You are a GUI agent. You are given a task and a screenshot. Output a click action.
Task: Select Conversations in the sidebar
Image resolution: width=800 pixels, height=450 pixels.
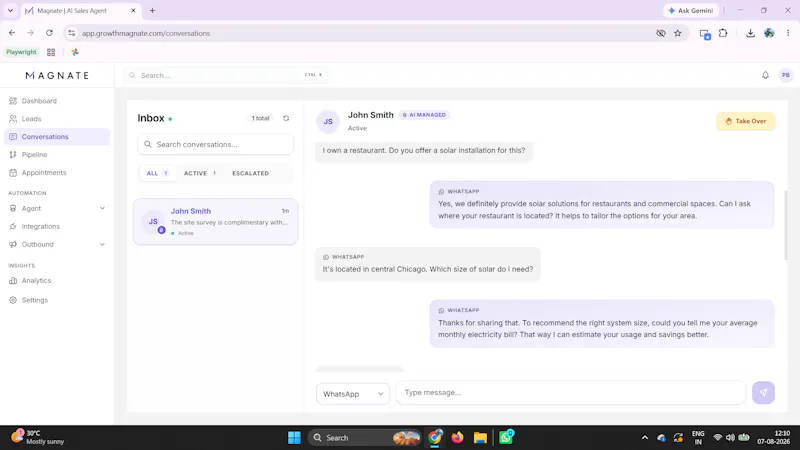[x=57, y=137]
